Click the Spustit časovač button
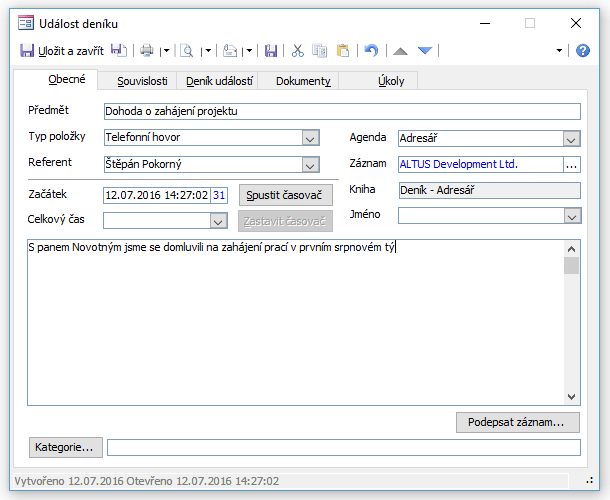 286,195
